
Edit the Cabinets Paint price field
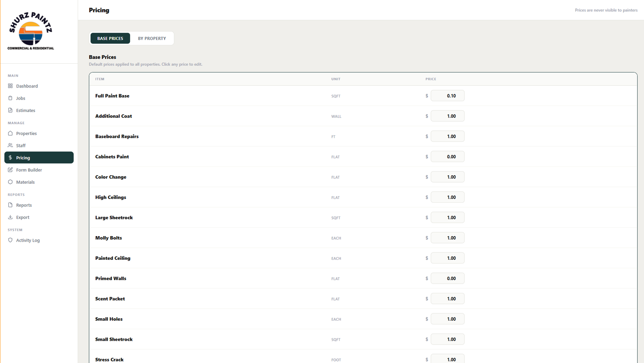[x=448, y=156]
